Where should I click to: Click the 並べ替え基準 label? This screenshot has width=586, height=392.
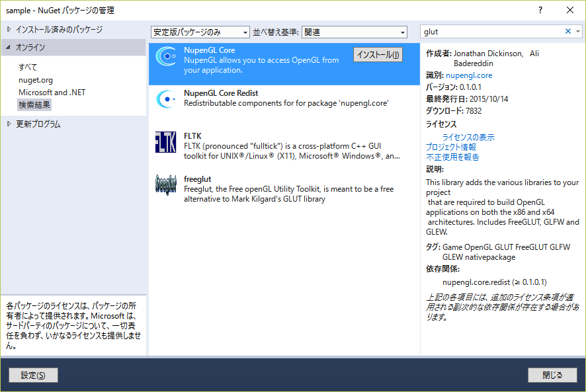pos(276,32)
